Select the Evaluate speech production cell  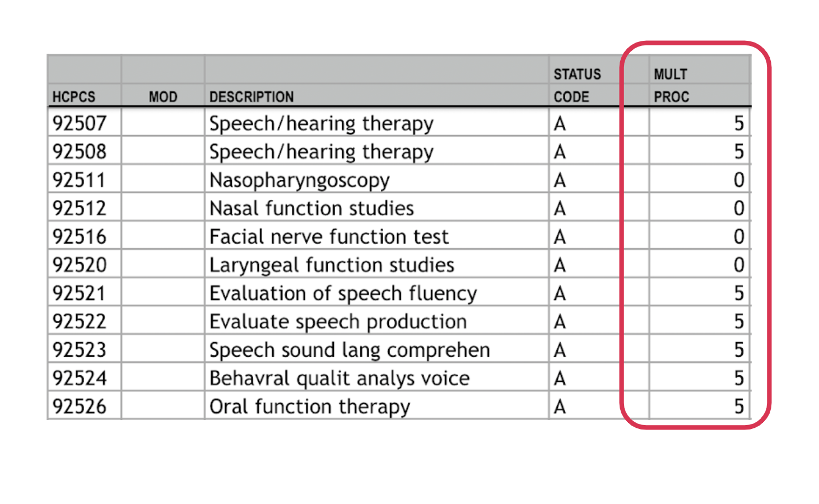point(376,321)
